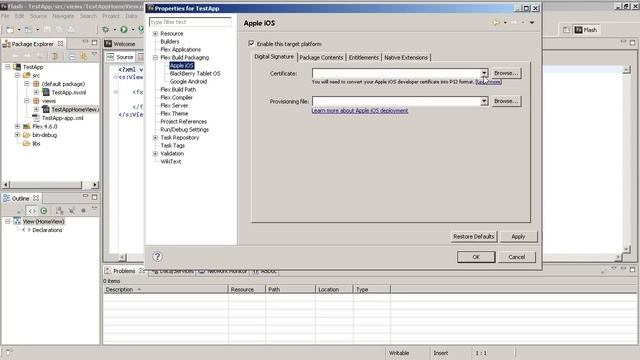
Task: Click the back navigation arrow in dialog header
Action: pyautogui.click(x=496, y=23)
